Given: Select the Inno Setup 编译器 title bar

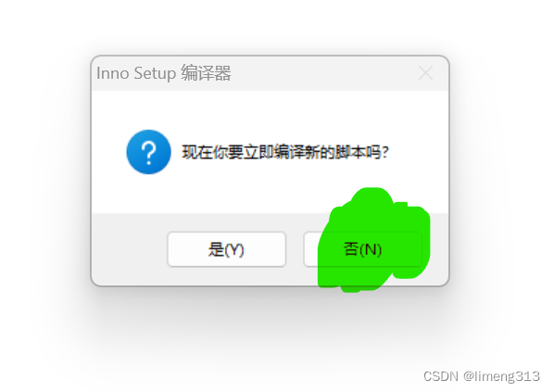Looking at the screenshot, I should click(x=270, y=73).
